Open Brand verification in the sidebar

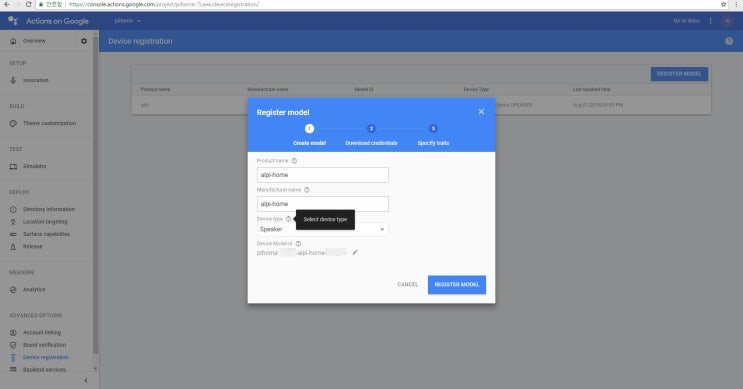pos(45,345)
